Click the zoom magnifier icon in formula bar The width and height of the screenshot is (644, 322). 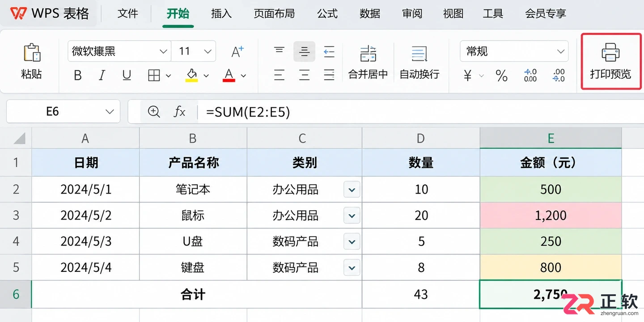tap(154, 111)
